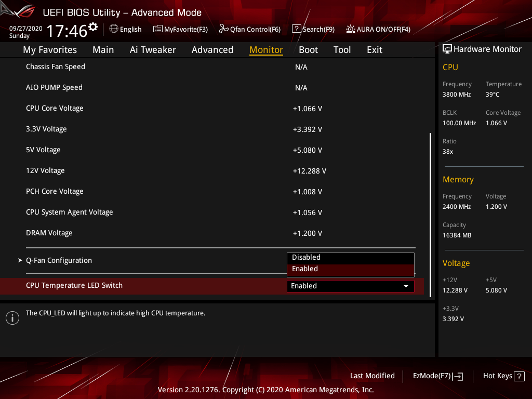Click the 39°C temperature value
Screen dimensions: 532x399
(493, 95)
